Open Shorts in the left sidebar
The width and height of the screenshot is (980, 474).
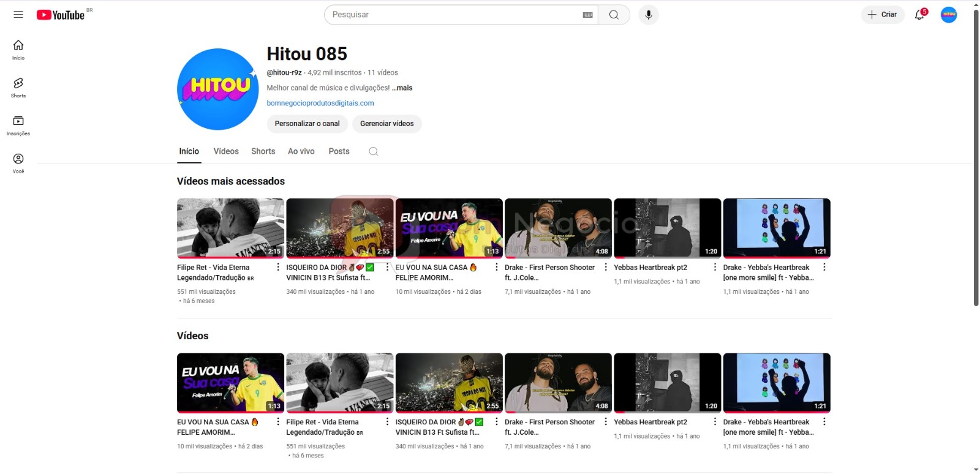tap(18, 88)
